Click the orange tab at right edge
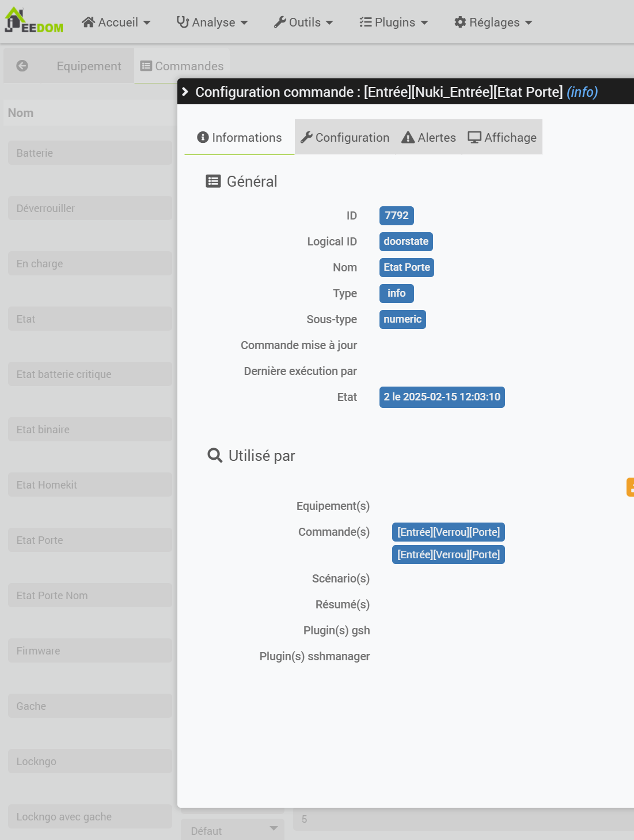634x840 pixels. coord(631,487)
